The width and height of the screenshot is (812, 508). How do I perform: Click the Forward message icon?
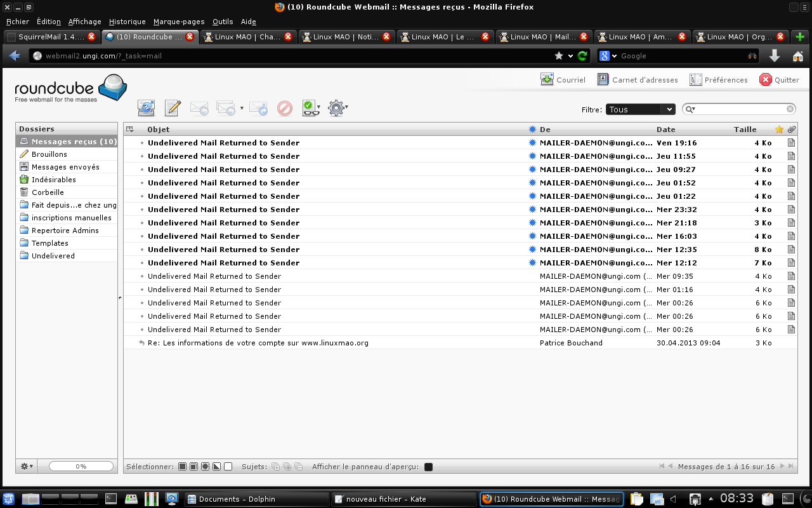258,108
